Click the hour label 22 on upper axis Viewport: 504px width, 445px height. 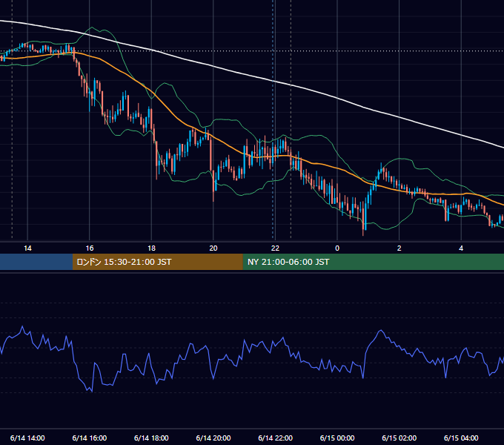click(275, 248)
